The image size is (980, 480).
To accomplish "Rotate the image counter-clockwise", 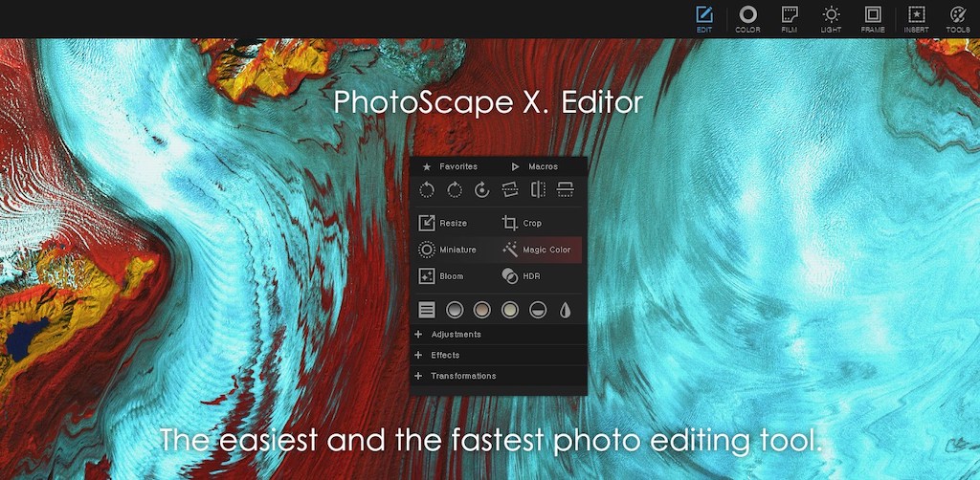I will pos(427,190).
